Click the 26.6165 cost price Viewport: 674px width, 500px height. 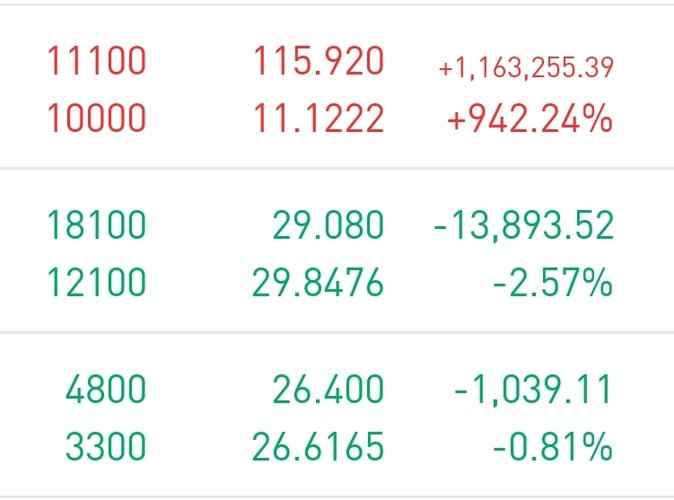(x=318, y=446)
